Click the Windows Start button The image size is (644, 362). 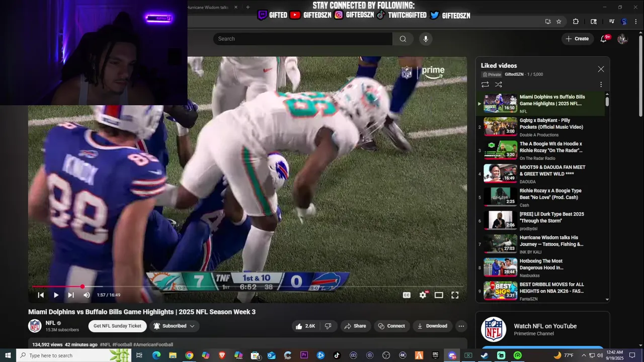[8, 355]
